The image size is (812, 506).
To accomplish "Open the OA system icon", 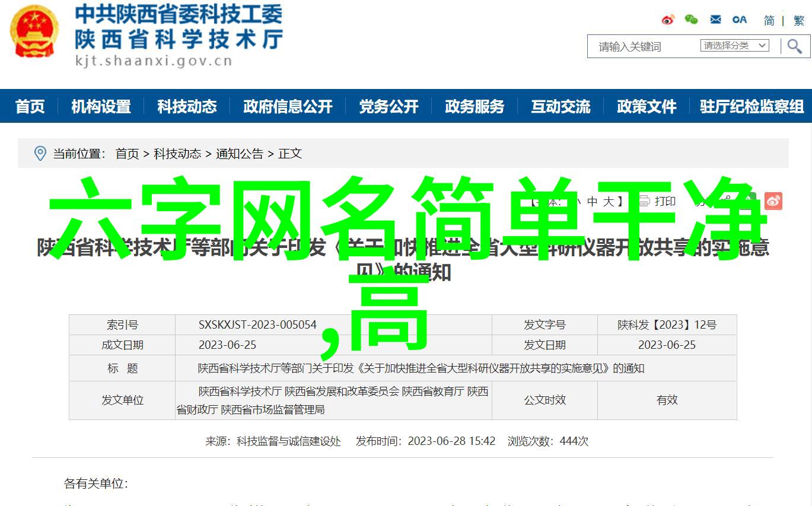I will (740, 20).
